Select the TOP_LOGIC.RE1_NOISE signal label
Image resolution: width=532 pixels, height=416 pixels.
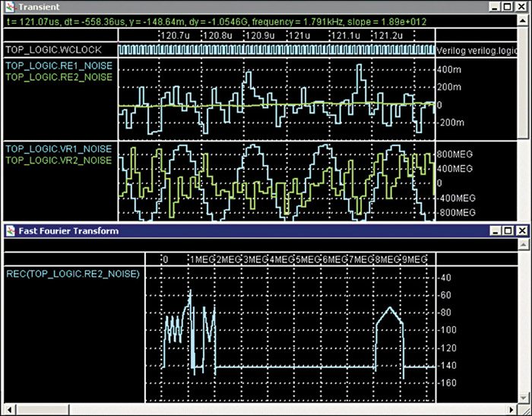(x=58, y=66)
